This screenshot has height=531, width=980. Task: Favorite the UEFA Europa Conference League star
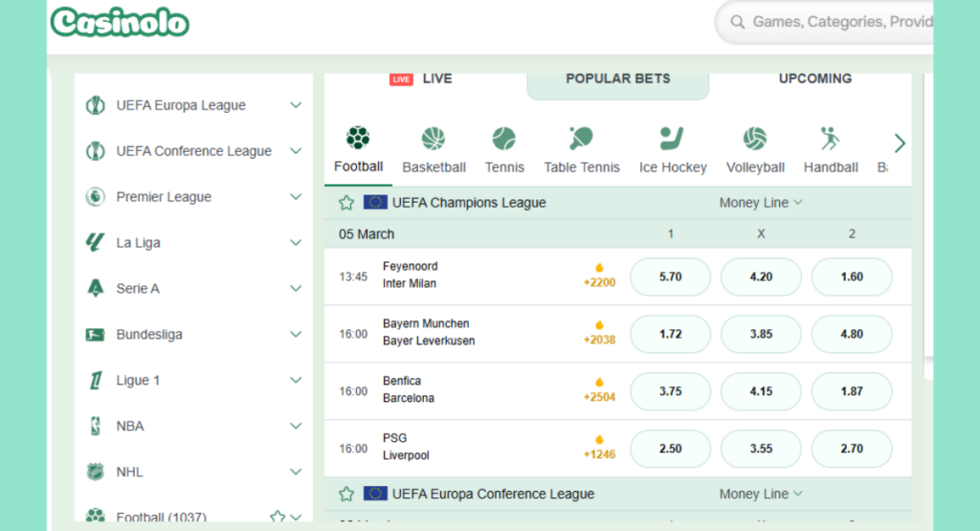[346, 494]
